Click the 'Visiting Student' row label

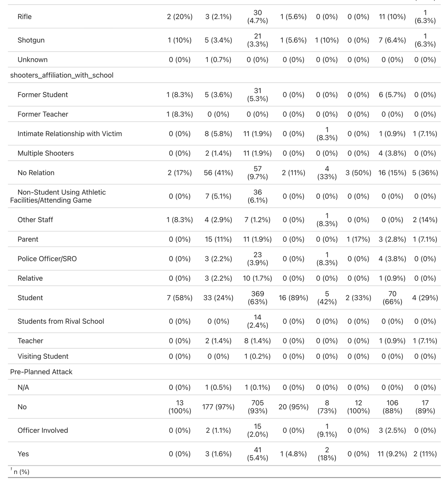click(43, 356)
